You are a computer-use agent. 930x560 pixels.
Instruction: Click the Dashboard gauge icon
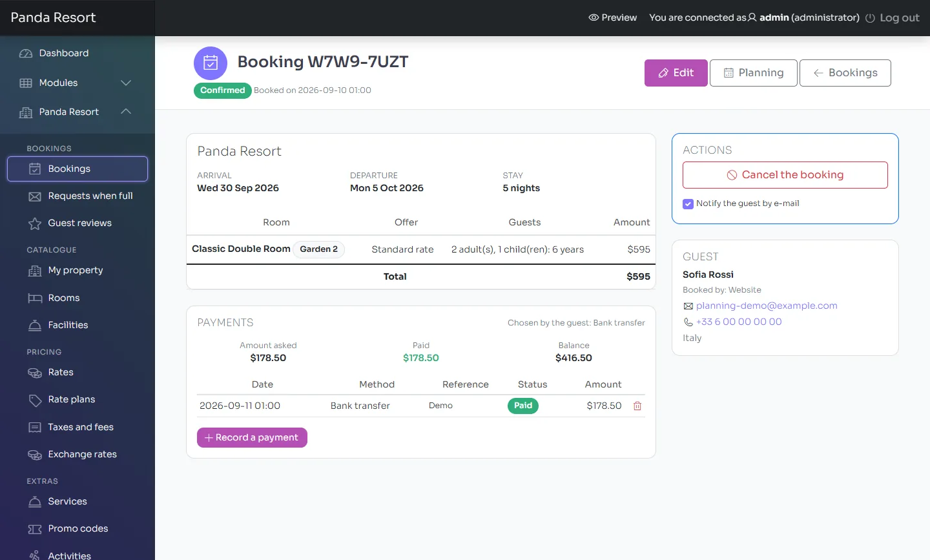tap(26, 54)
